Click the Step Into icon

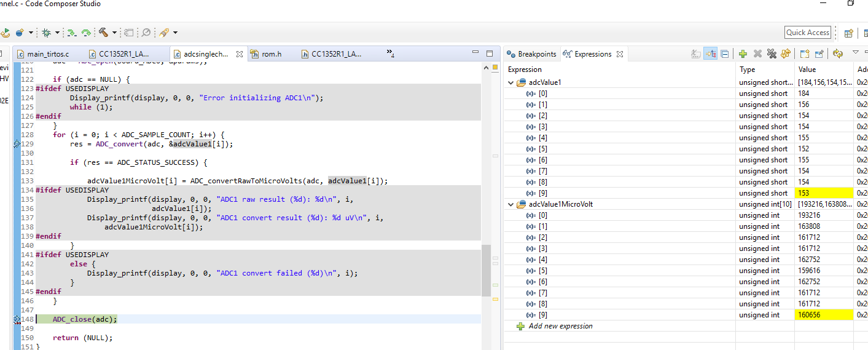(72, 33)
